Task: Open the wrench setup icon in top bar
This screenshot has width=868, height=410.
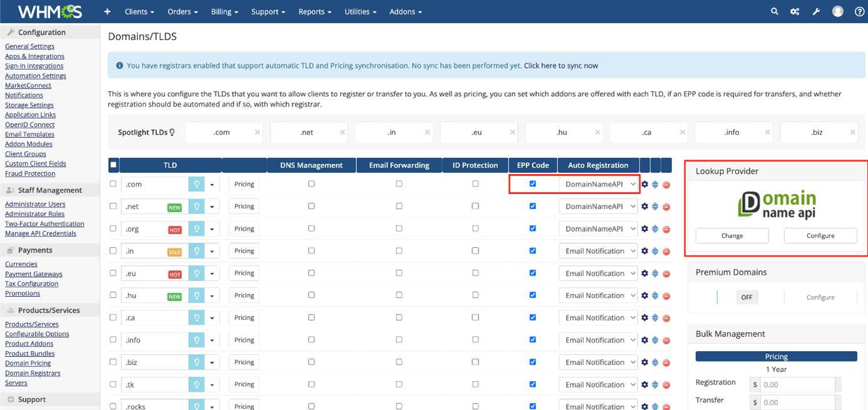Action: tap(816, 11)
